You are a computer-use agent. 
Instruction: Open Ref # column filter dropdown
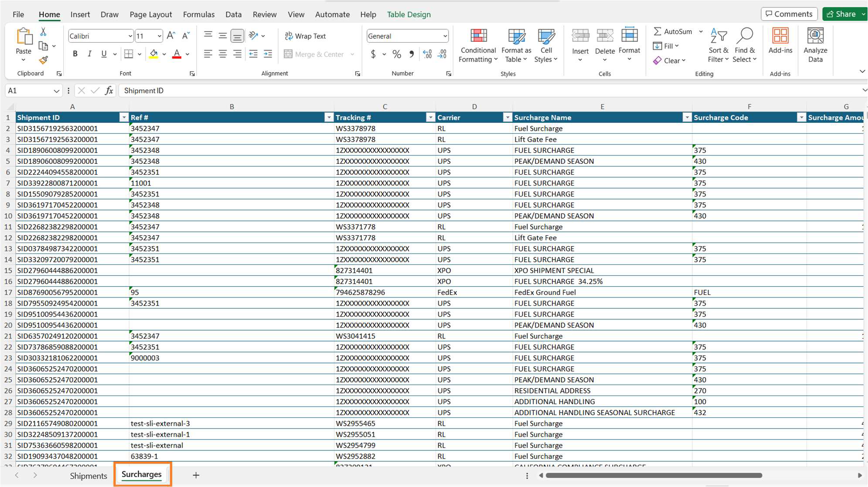(329, 118)
